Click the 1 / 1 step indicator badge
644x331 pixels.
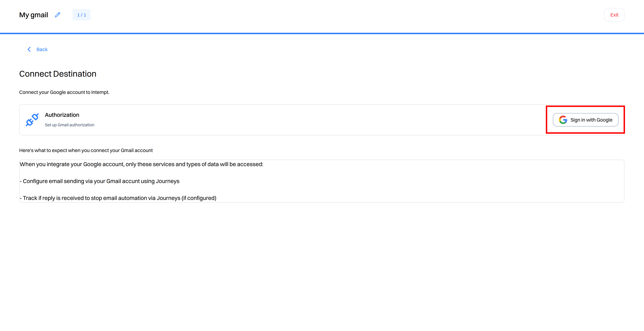click(81, 15)
